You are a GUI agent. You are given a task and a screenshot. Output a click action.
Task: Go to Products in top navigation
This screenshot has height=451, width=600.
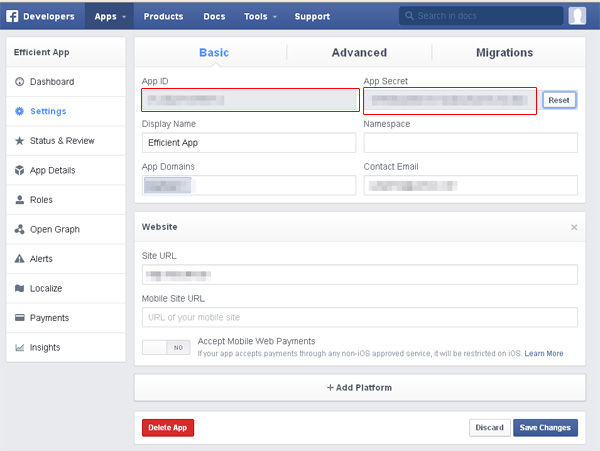click(163, 16)
